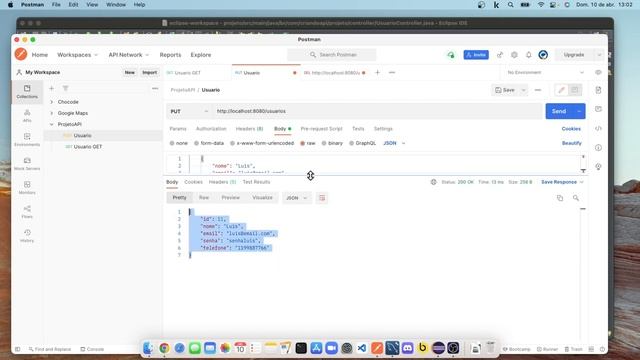Open the comments icon in right sidebar
The width and height of the screenshot is (640, 360).
tap(598, 109)
